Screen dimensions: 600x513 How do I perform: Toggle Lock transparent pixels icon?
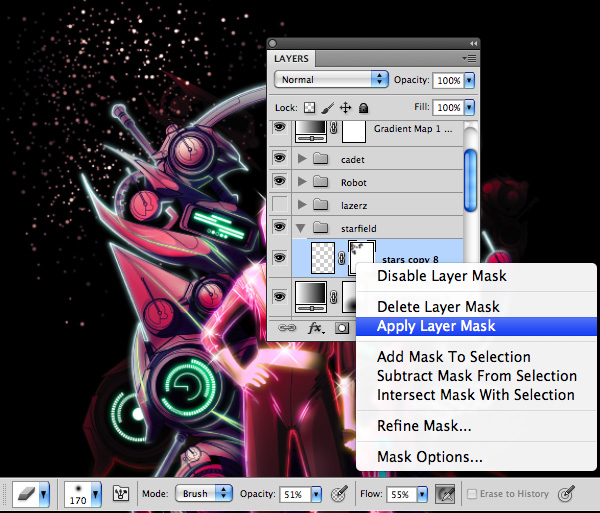pyautogui.click(x=310, y=107)
